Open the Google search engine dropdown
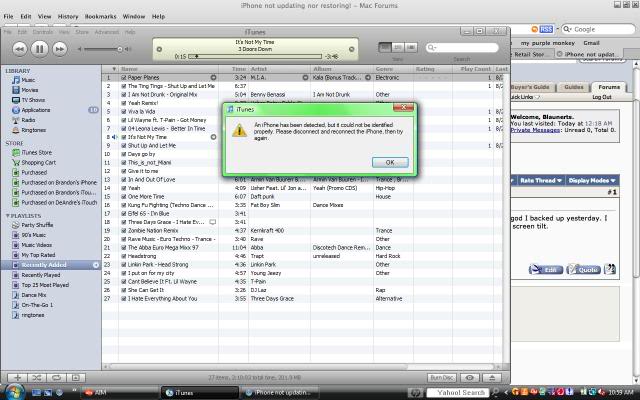Screen dimensions: 640x400 click(567, 29)
